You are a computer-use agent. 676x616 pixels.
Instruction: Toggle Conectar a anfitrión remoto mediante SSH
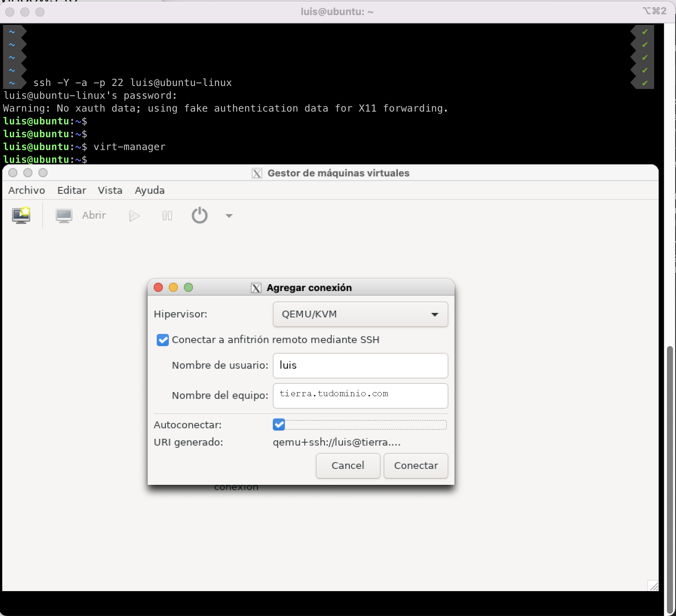(163, 340)
